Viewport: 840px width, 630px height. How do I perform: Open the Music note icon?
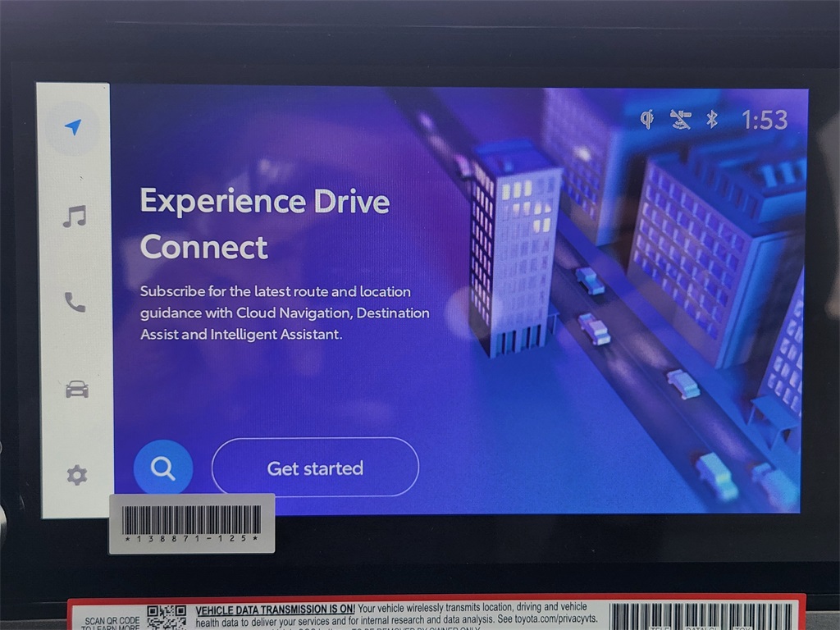75,217
